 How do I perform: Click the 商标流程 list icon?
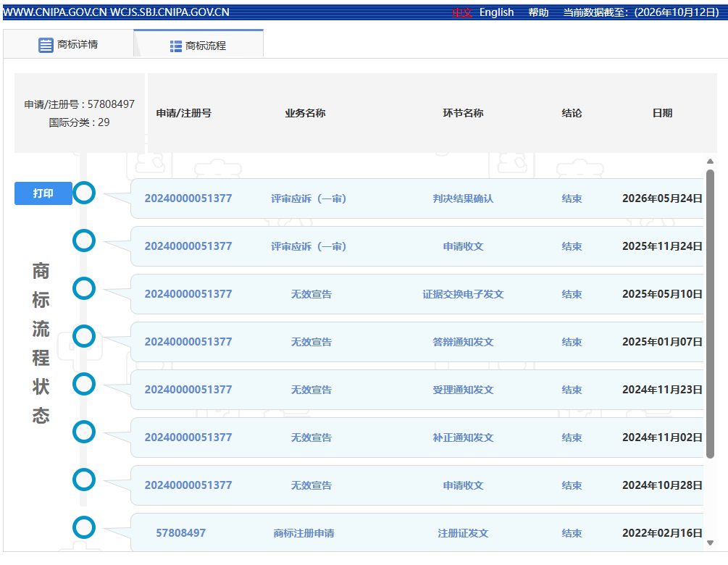click(176, 46)
